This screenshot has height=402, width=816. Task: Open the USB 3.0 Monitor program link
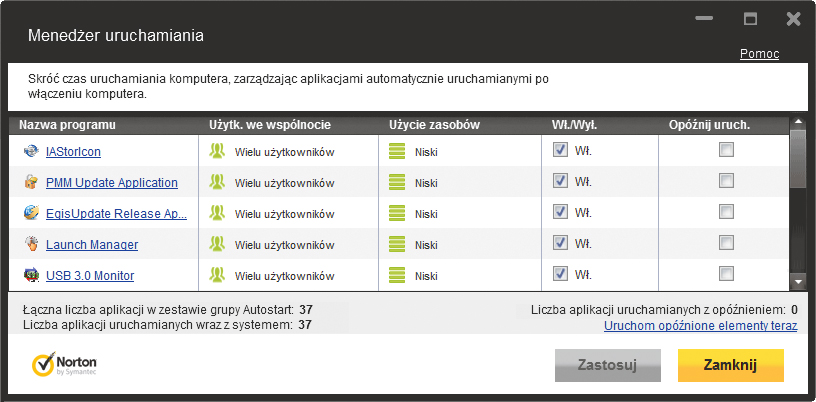90,276
